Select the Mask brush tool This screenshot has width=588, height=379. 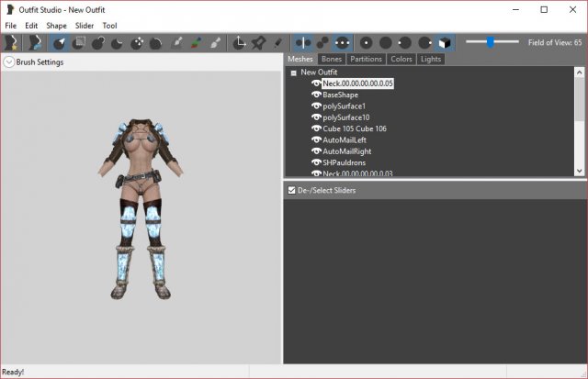pos(79,42)
